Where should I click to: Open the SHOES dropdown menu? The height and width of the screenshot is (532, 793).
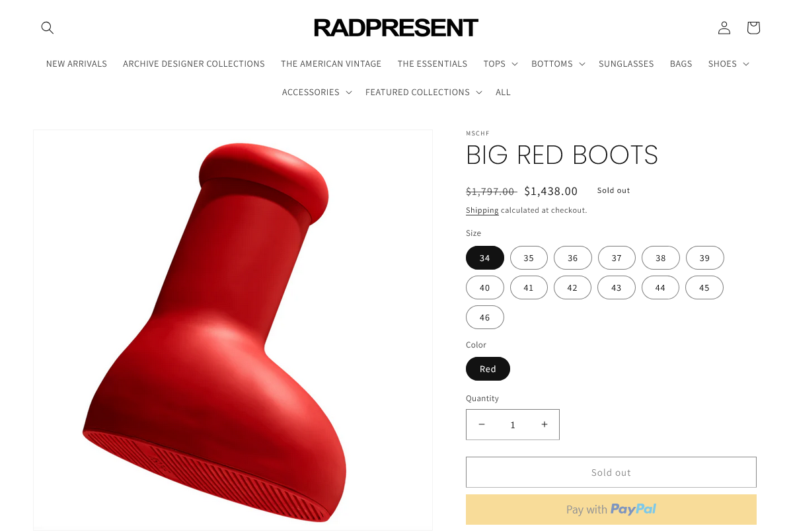(728, 63)
